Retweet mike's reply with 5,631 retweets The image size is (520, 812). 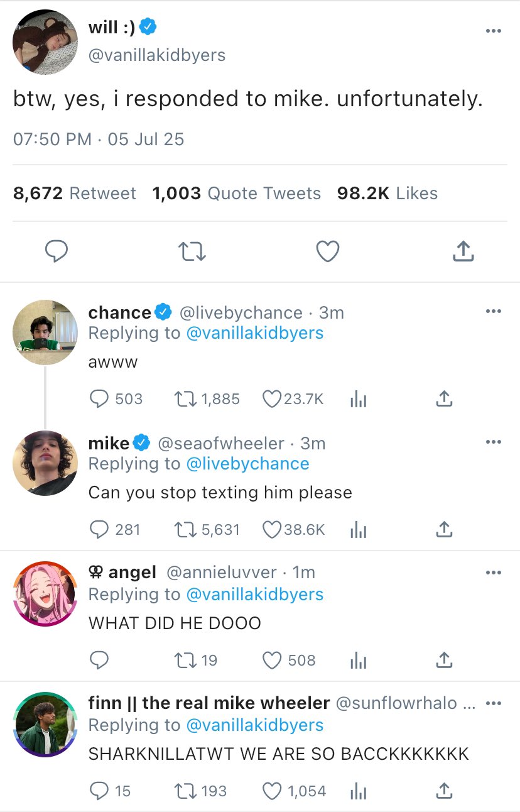pyautogui.click(x=185, y=530)
